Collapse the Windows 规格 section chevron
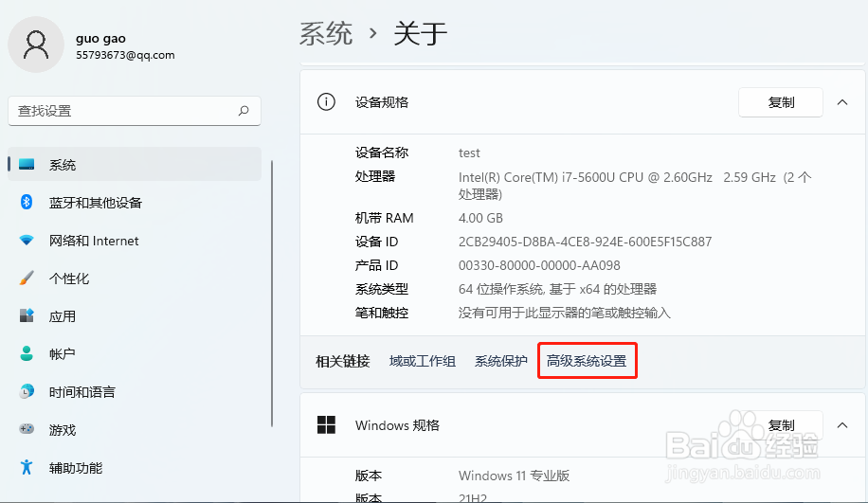The height and width of the screenshot is (503, 868). click(842, 425)
